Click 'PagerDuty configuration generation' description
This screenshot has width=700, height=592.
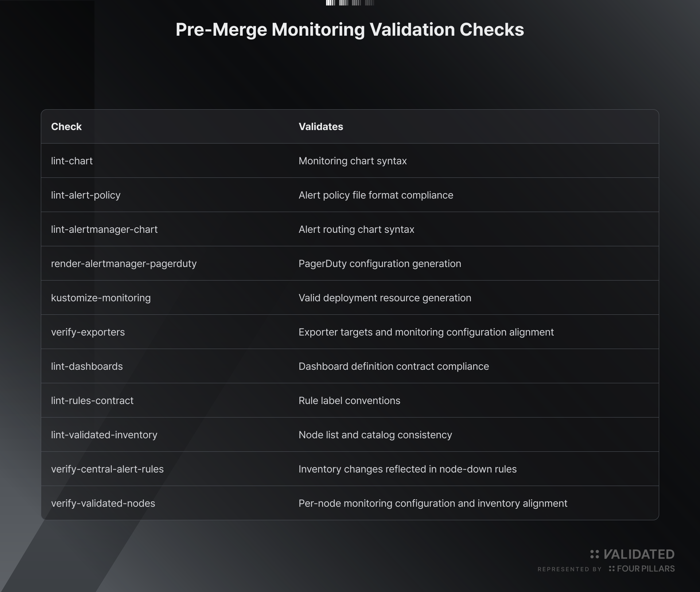380,263
